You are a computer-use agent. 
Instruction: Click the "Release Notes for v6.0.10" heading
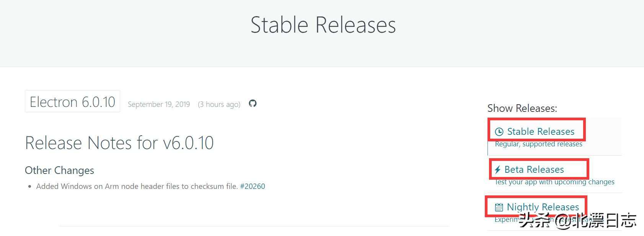coord(119,143)
